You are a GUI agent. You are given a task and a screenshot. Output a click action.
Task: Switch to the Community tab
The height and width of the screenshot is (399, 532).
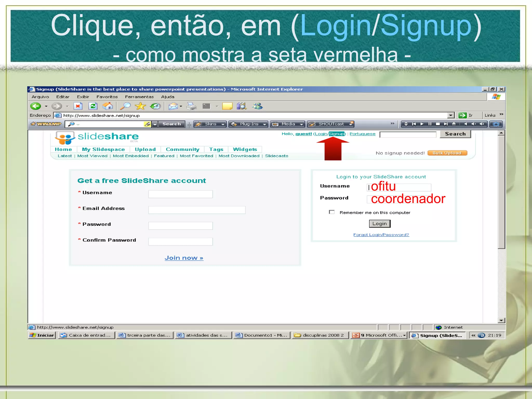183,149
